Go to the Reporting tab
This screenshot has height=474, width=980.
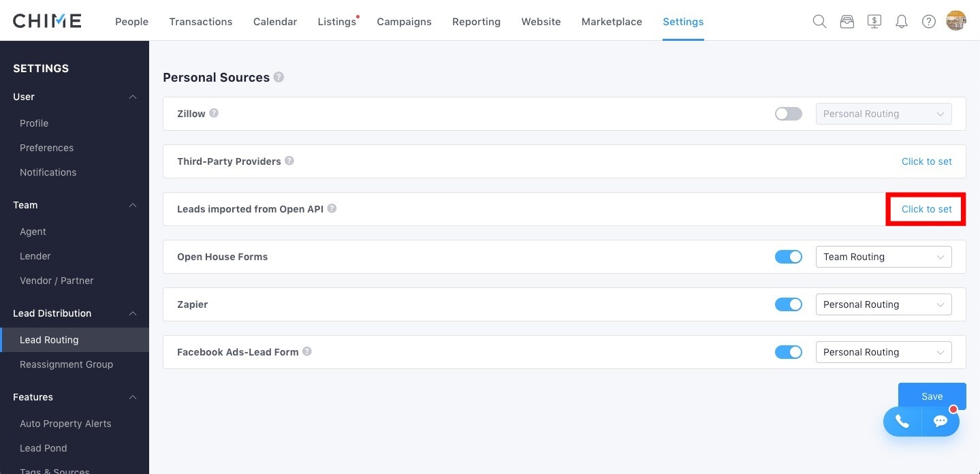click(x=476, y=22)
